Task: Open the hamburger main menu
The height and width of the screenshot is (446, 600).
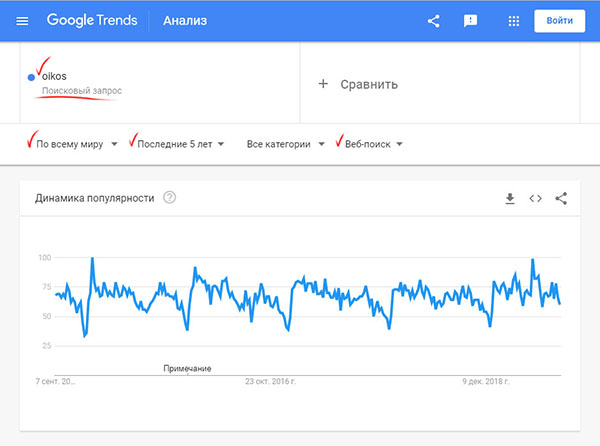Action: pos(22,21)
